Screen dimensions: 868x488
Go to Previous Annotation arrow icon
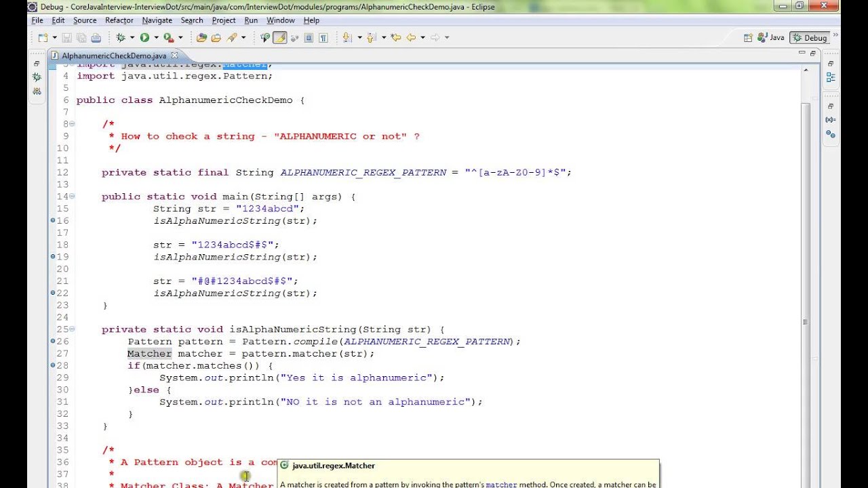click(371, 37)
